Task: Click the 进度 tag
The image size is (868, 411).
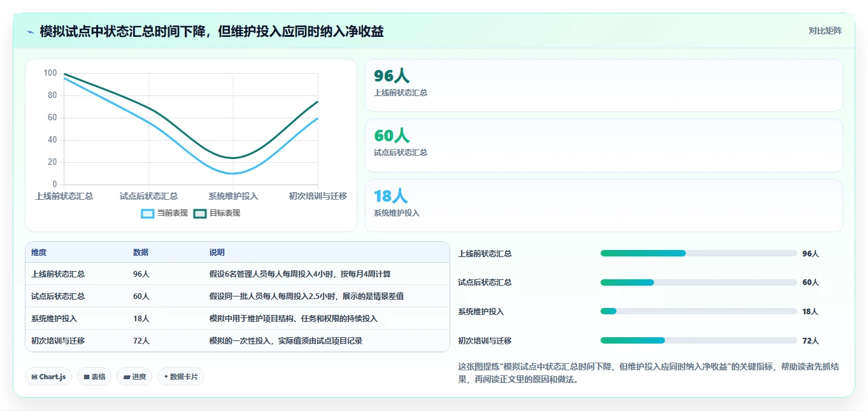Action: pyautogui.click(x=134, y=377)
